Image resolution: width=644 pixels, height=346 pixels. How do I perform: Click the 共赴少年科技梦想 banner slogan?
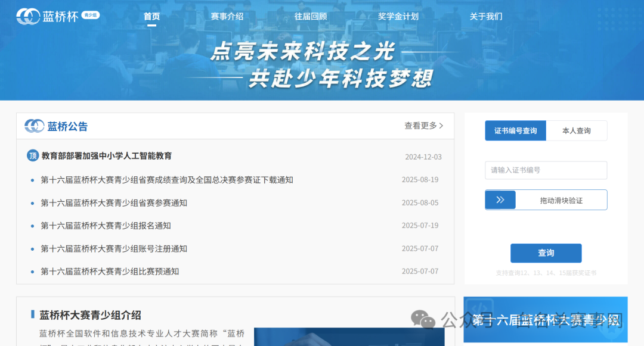(341, 78)
